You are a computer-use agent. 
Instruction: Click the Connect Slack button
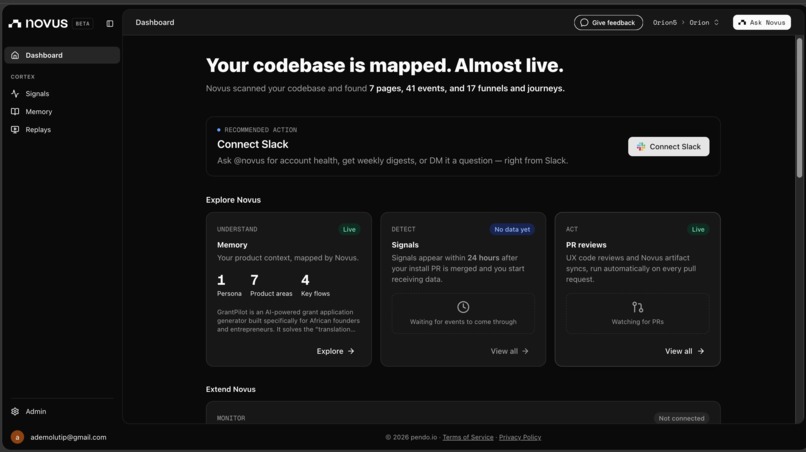[x=668, y=147]
